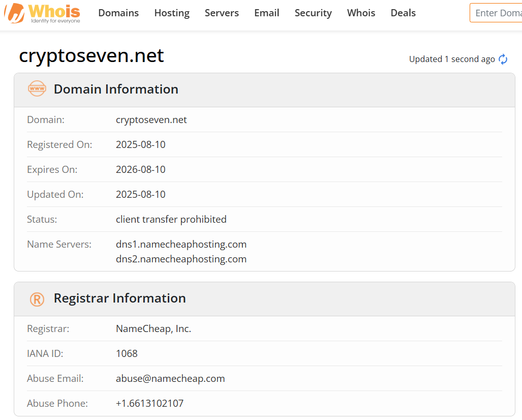The height and width of the screenshot is (420, 522).
Task: Open the Whois menu item
Action: click(x=361, y=13)
